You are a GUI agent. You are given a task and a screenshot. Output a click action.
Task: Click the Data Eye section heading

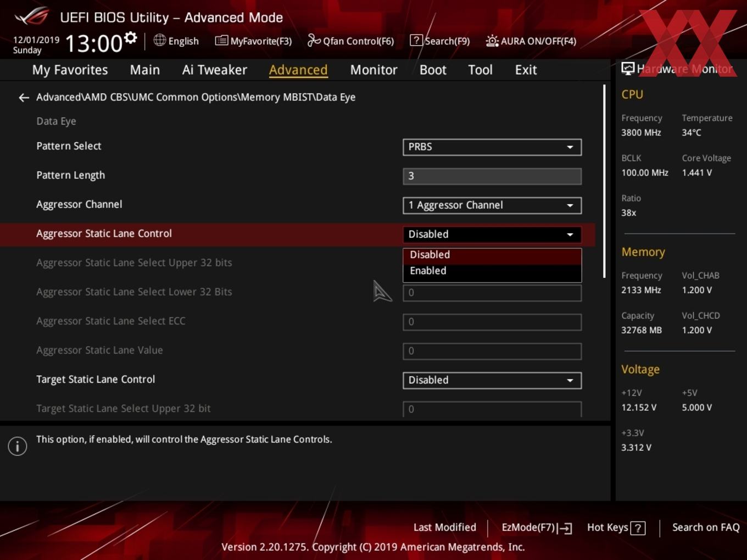56,121
